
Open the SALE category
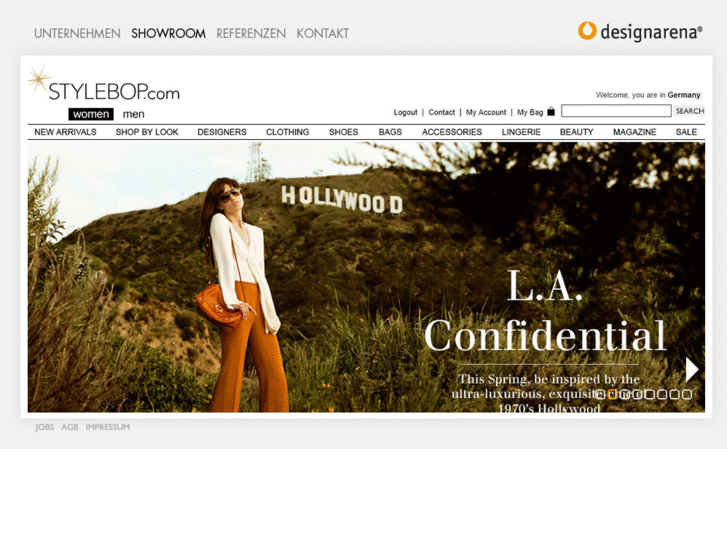pos(686,132)
